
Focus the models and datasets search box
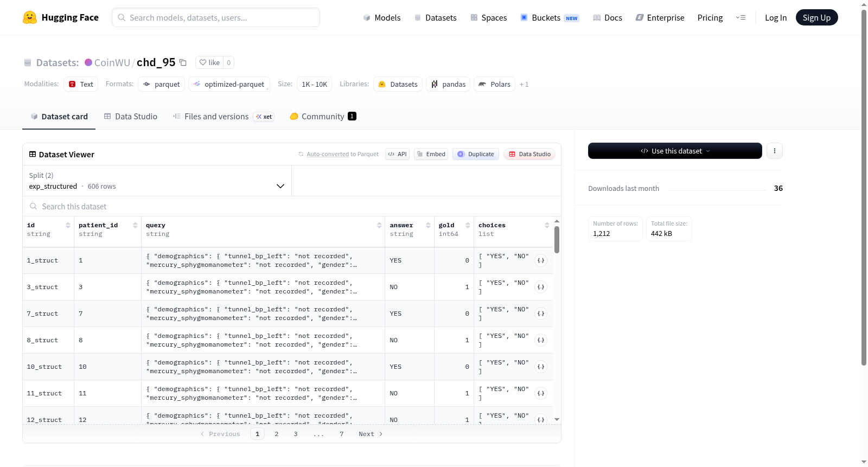(x=216, y=17)
